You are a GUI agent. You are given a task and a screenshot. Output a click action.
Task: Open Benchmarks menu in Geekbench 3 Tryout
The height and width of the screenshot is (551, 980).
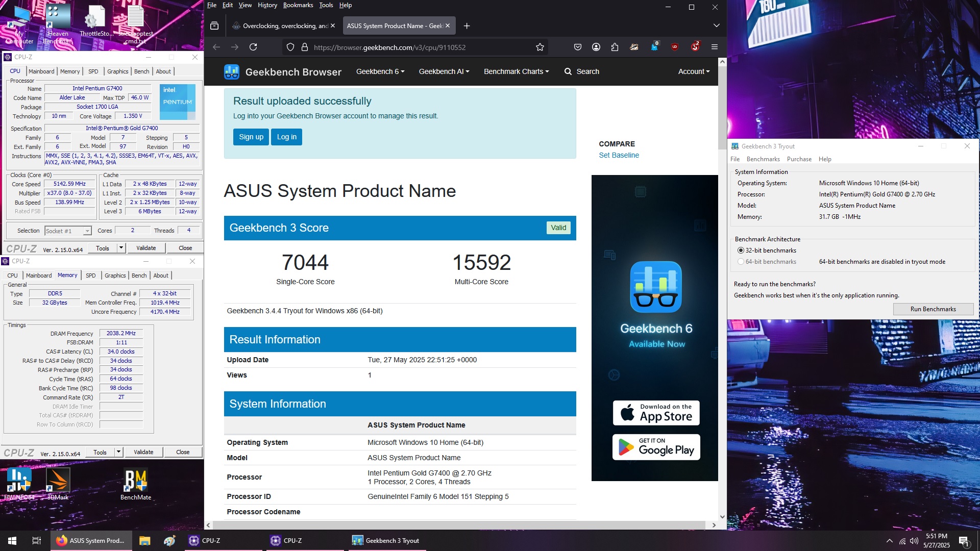pyautogui.click(x=763, y=159)
